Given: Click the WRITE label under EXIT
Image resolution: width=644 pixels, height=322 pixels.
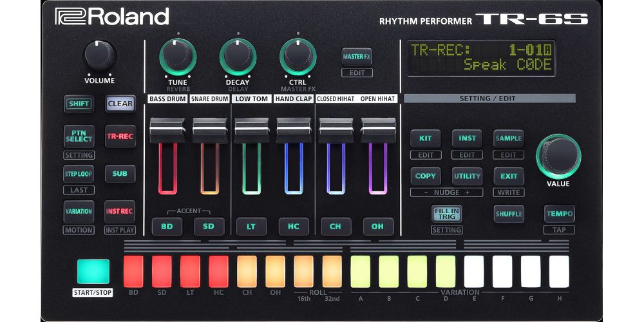Looking at the screenshot, I should pyautogui.click(x=509, y=192).
